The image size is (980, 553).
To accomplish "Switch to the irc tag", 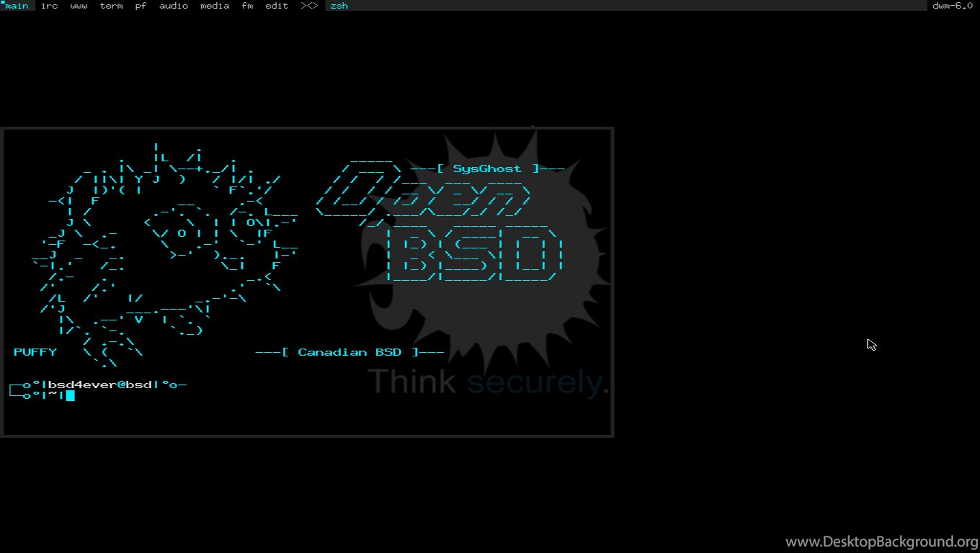I will tap(49, 6).
